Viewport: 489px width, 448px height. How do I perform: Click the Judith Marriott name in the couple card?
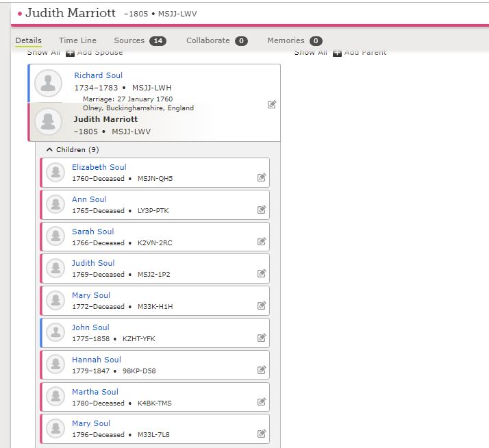105,119
